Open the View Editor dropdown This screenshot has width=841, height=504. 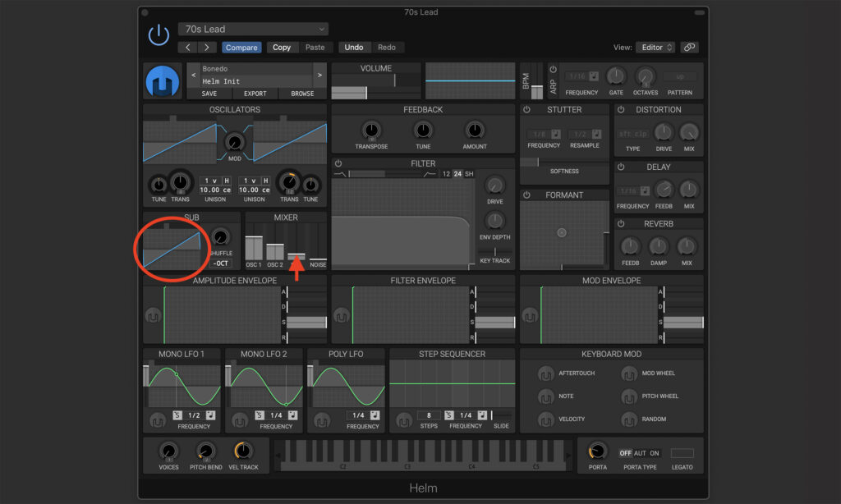click(655, 47)
